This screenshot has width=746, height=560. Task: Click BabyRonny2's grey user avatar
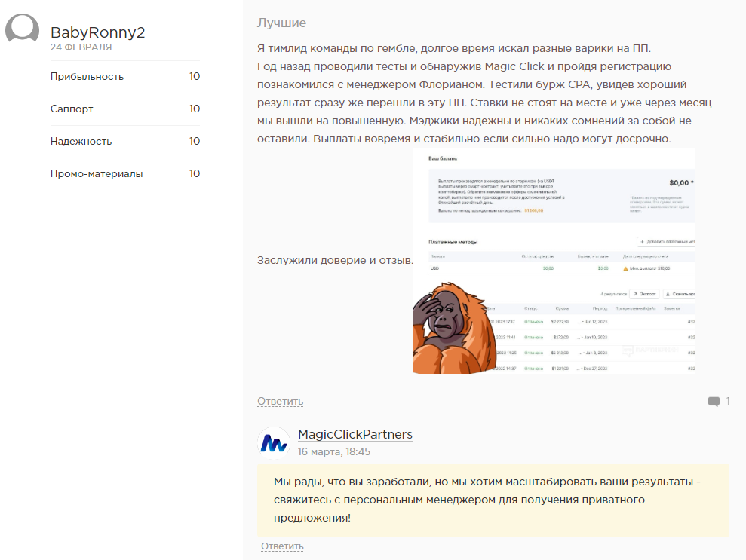pos(22,30)
